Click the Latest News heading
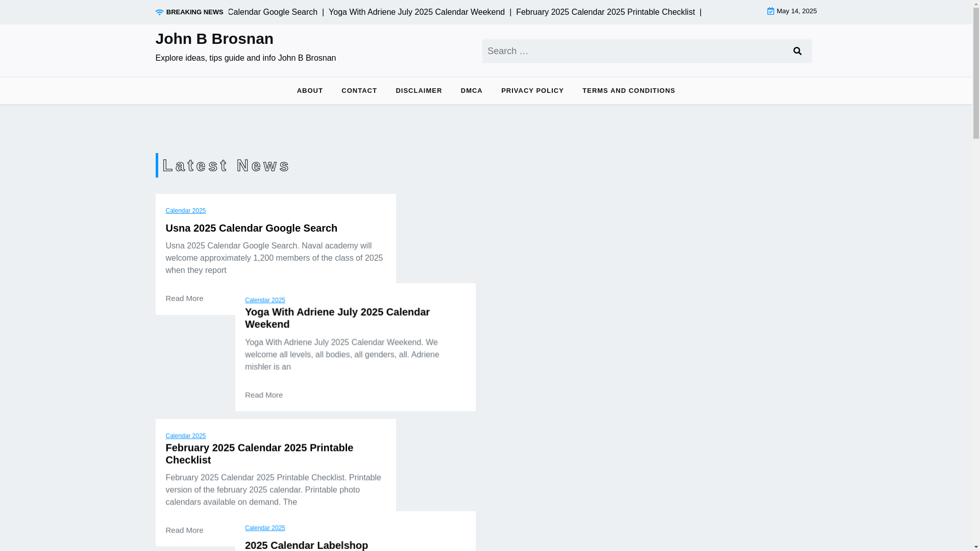The width and height of the screenshot is (980, 551). coord(226,165)
